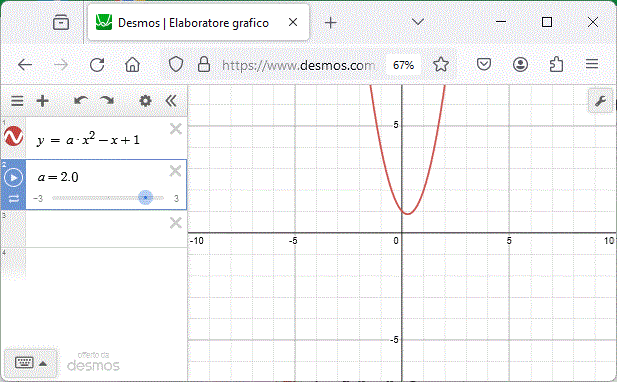Go back in browser history
617x382 pixels.
pyautogui.click(x=25, y=65)
